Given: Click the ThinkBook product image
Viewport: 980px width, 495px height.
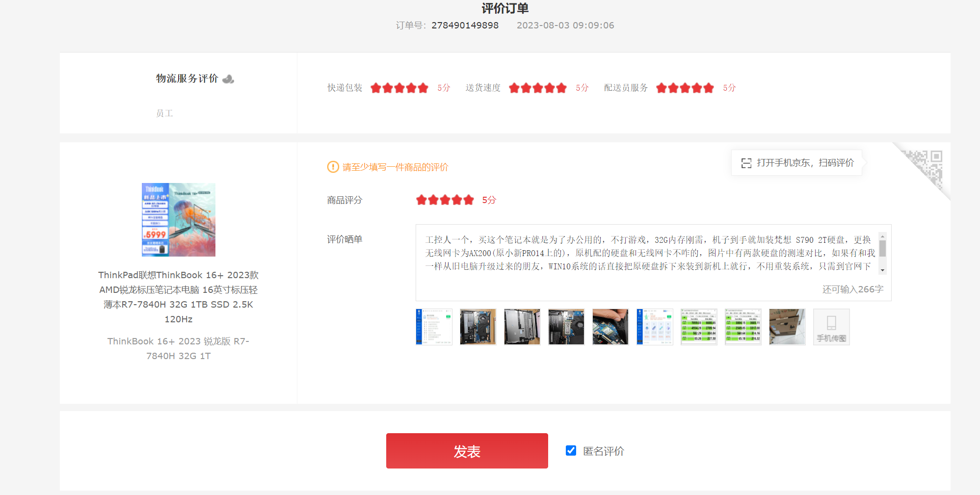Looking at the screenshot, I should (x=179, y=220).
